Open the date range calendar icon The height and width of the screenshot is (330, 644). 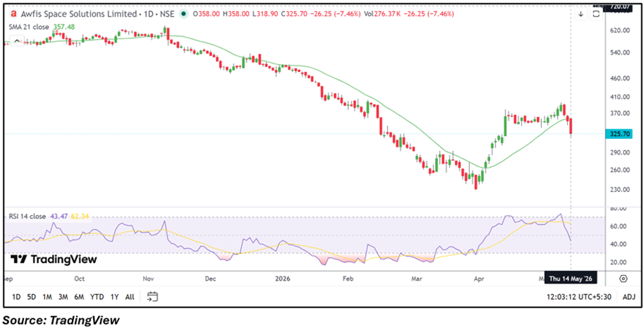pyautogui.click(x=153, y=296)
